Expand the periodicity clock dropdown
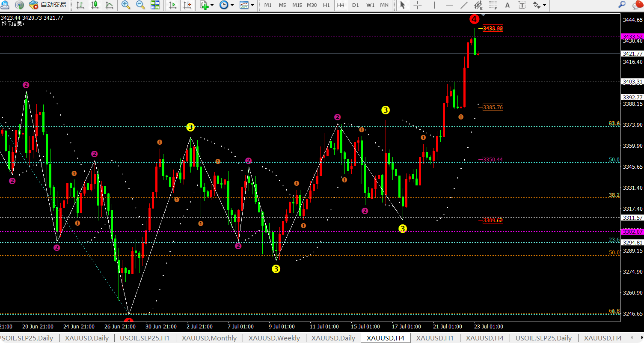The image size is (644, 343). coord(226,5)
